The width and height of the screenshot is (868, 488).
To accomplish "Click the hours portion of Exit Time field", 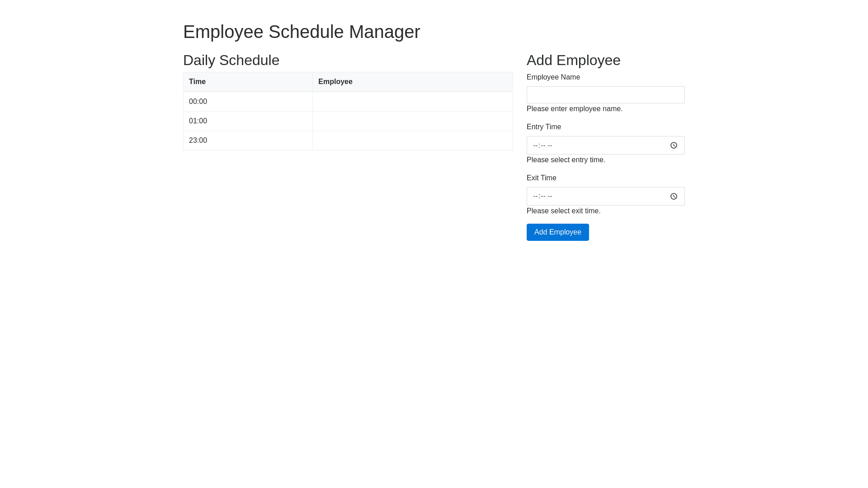I will 535,197.
